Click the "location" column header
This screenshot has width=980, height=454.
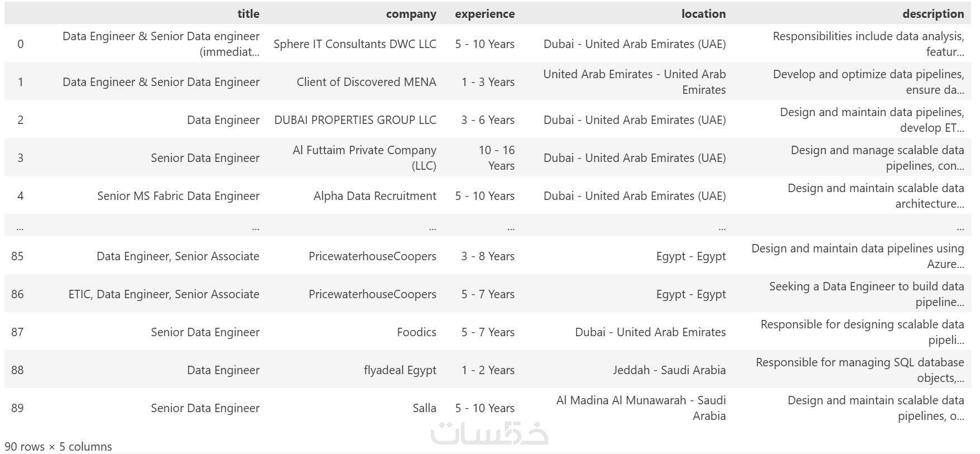point(703,14)
